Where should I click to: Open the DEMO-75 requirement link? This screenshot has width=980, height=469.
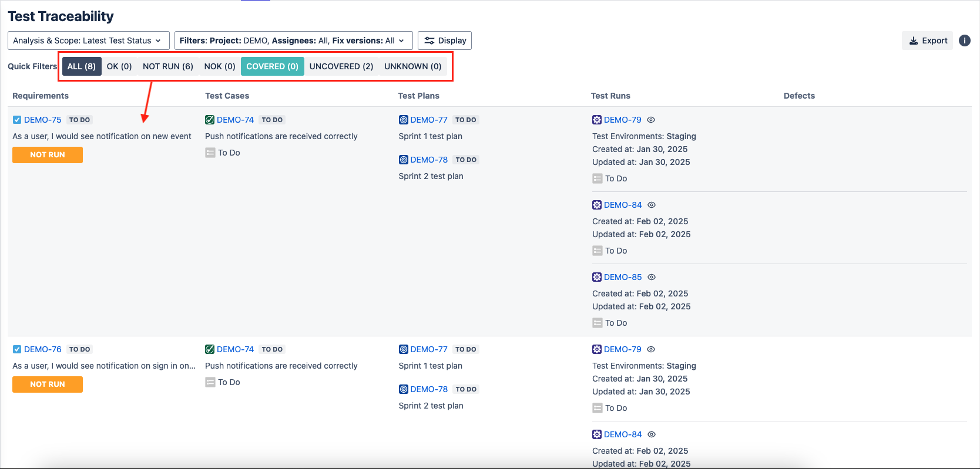43,120
